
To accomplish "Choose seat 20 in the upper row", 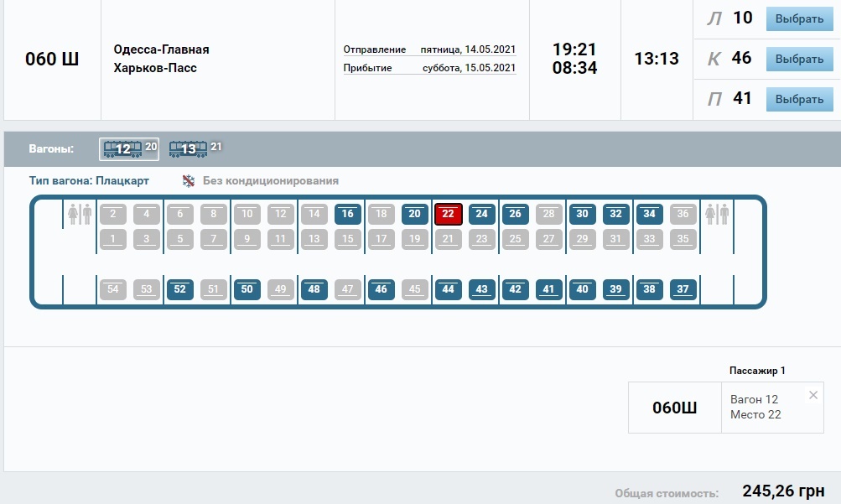I will pos(414,214).
